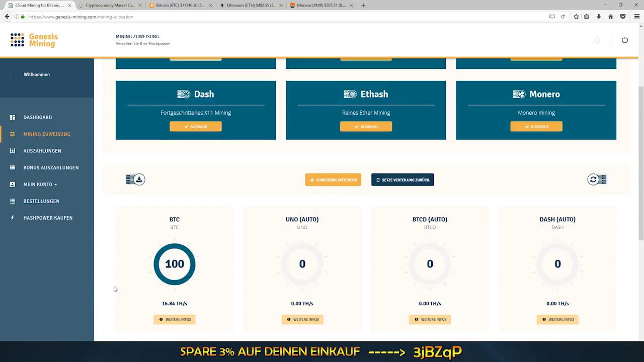The image size is (644, 362).
Task: Adjust the BTC allocation dial
Action: [x=174, y=263]
